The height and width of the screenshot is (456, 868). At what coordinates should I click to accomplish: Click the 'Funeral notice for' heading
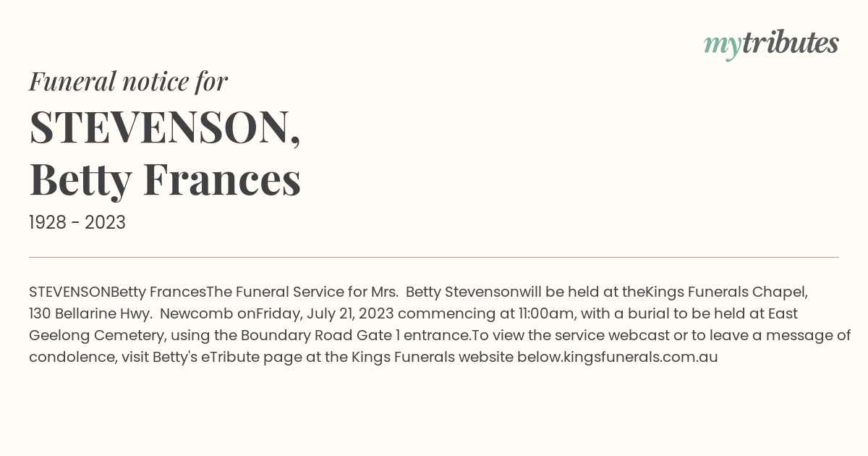128,81
